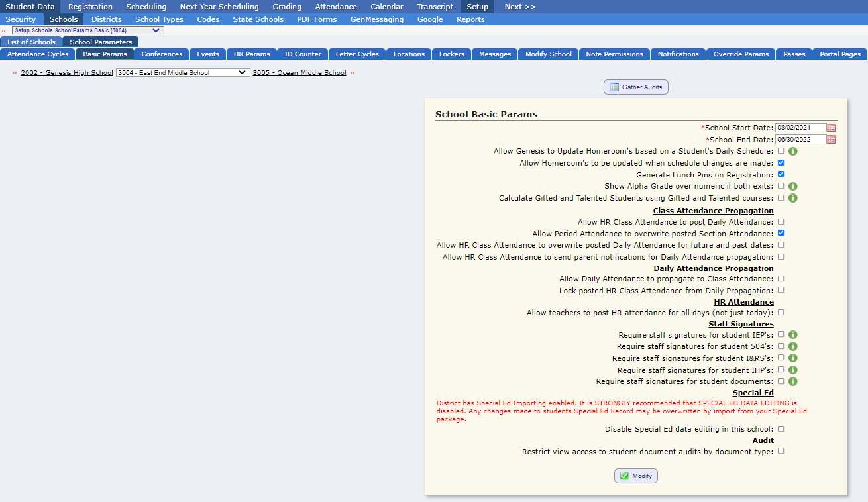Switch to the HR Params tab
The width and height of the screenshot is (868, 502).
coord(251,54)
